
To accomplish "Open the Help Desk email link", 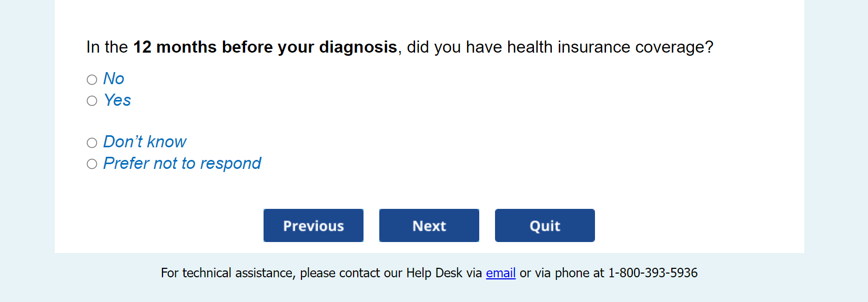I will pos(500,273).
